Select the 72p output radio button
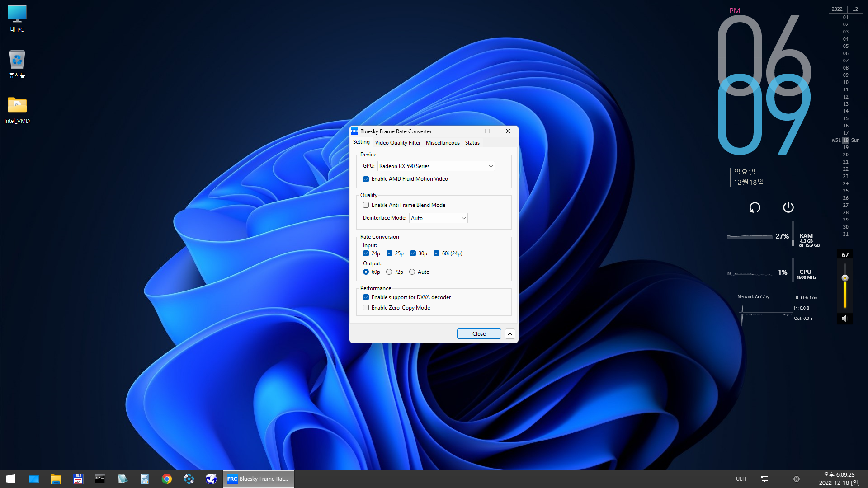 click(389, 272)
